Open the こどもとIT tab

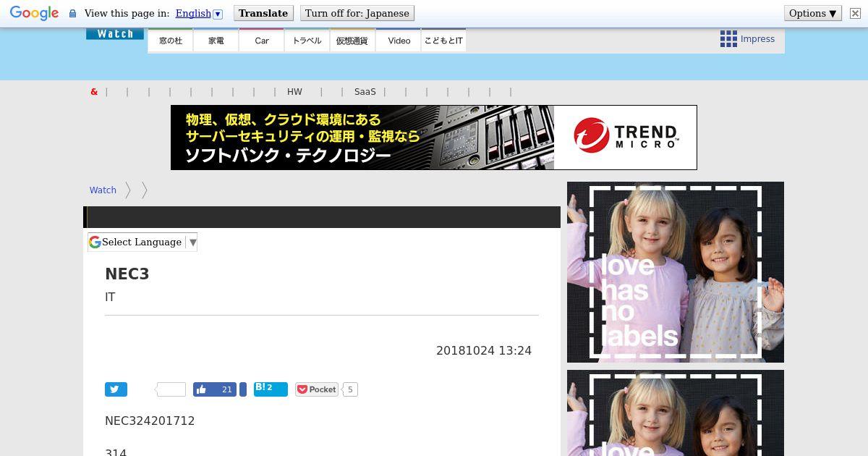(443, 41)
